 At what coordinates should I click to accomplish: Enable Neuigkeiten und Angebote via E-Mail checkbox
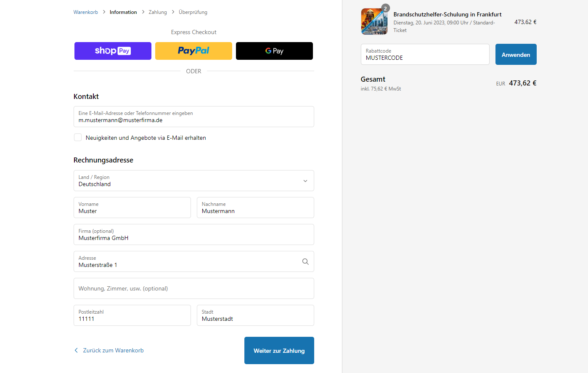coord(78,137)
